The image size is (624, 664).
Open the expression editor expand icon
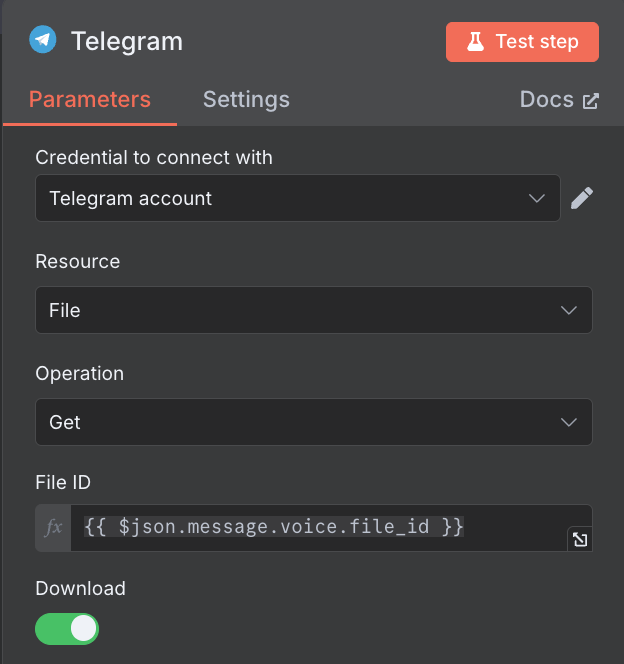point(580,540)
